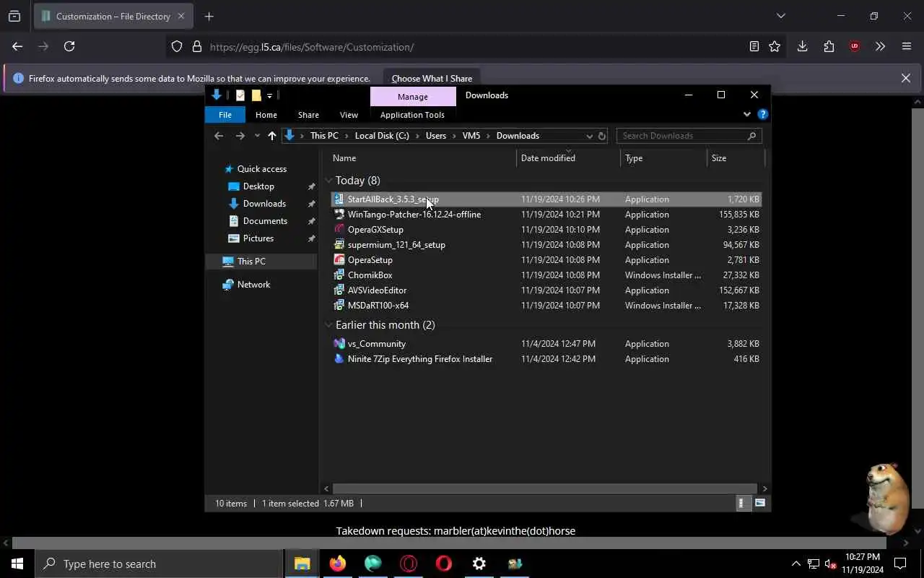
Task: Open Settings gear from the taskbar
Action: click(x=479, y=564)
